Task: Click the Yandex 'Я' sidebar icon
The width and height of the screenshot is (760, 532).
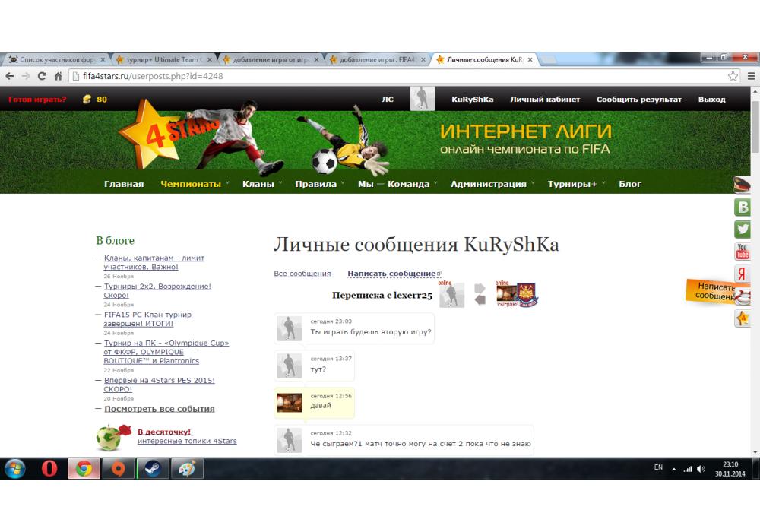Action: (741, 274)
